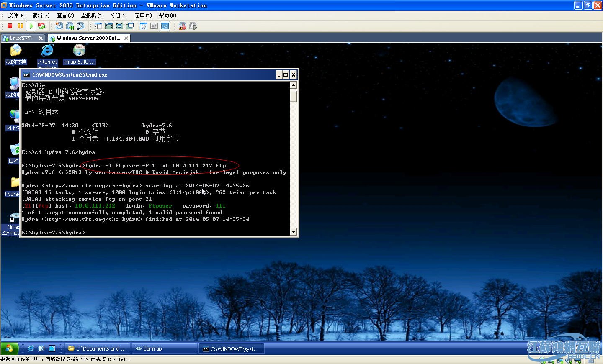Image resolution: width=603 pixels, height=364 pixels.
Task: Select Internet Explorer desktop icon
Action: pos(47,56)
